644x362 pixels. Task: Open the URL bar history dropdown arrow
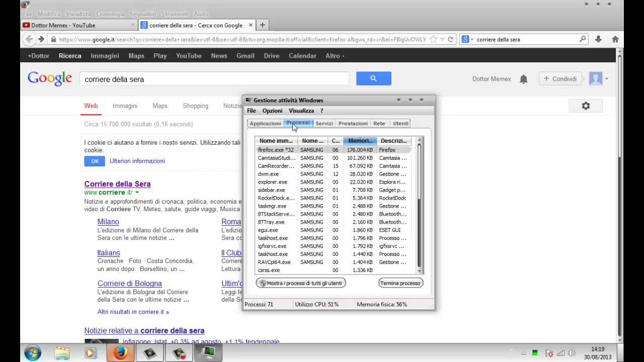coord(442,39)
